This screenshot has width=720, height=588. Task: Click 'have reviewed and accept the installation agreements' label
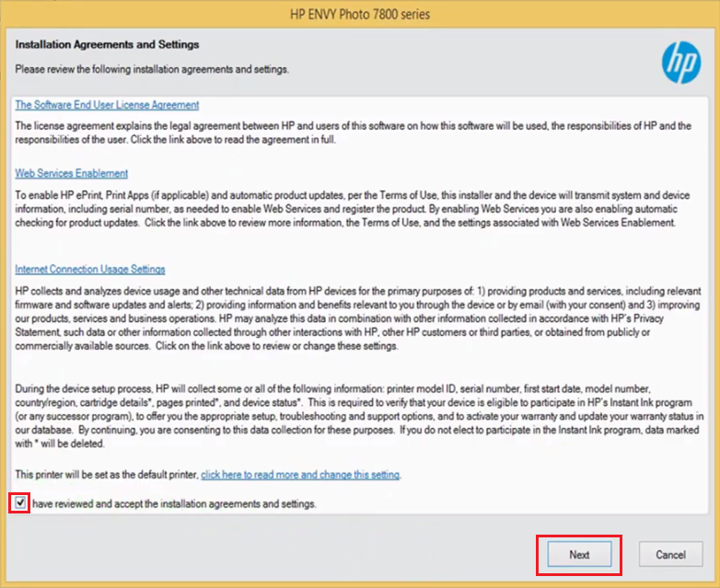[x=174, y=503]
